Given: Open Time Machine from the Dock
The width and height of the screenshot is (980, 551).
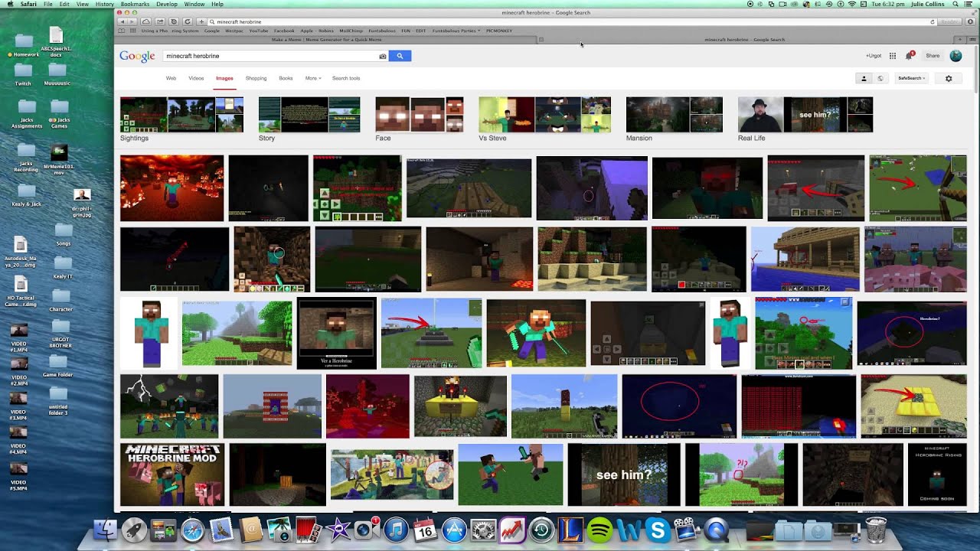Looking at the screenshot, I should click(541, 530).
